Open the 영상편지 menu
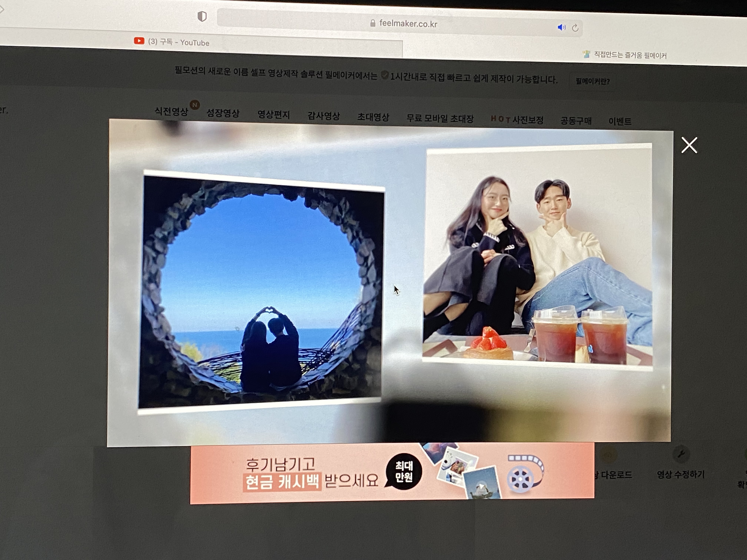747x560 pixels. 273,115
